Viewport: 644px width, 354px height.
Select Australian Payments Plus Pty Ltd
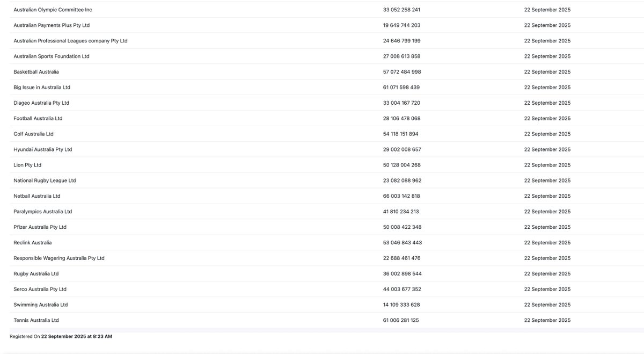click(x=52, y=25)
